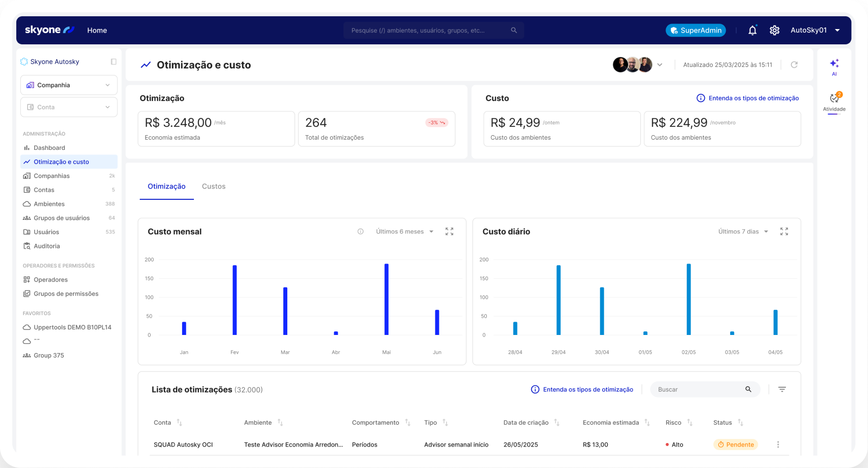Open the Companhia dropdown
Screen dimensions: 868x468
tap(69, 85)
